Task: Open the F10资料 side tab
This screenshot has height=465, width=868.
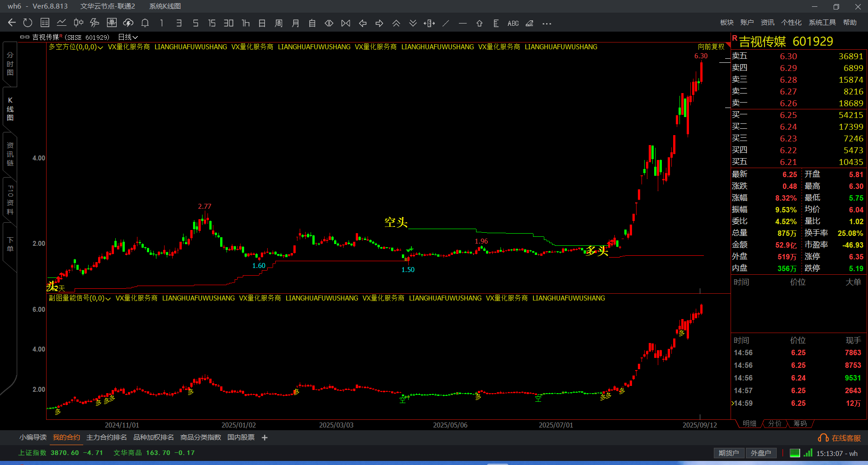Action: pos(10,199)
